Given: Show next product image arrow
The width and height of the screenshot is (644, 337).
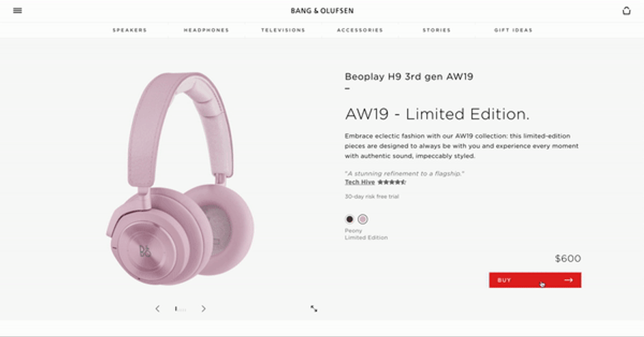Looking at the screenshot, I should coord(203,309).
